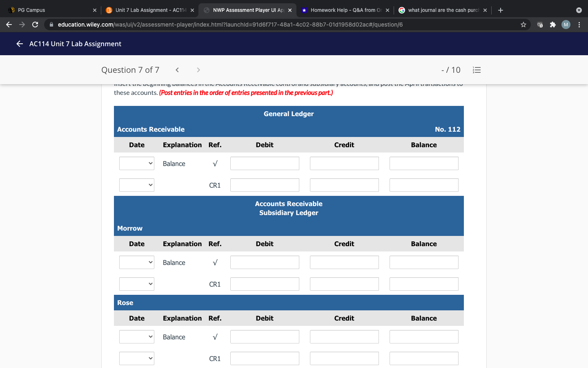Click Balance field in Accounts Receivable CR1 row

[424, 185]
